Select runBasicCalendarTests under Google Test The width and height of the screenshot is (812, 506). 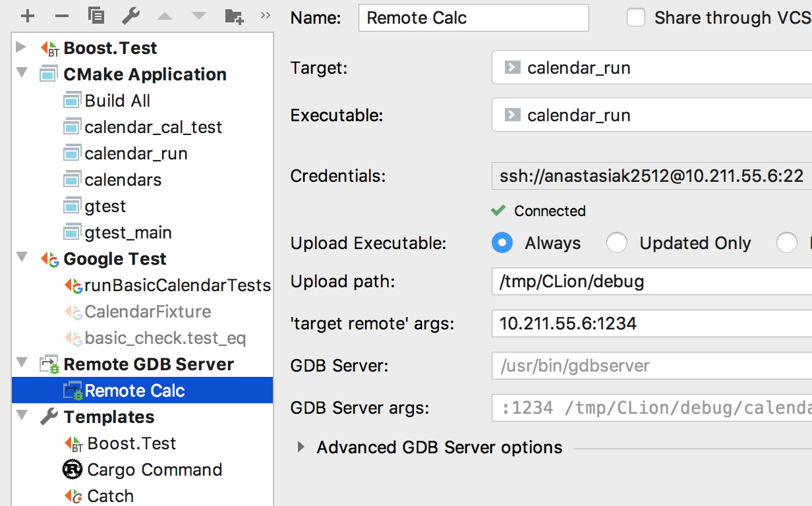[177, 285]
